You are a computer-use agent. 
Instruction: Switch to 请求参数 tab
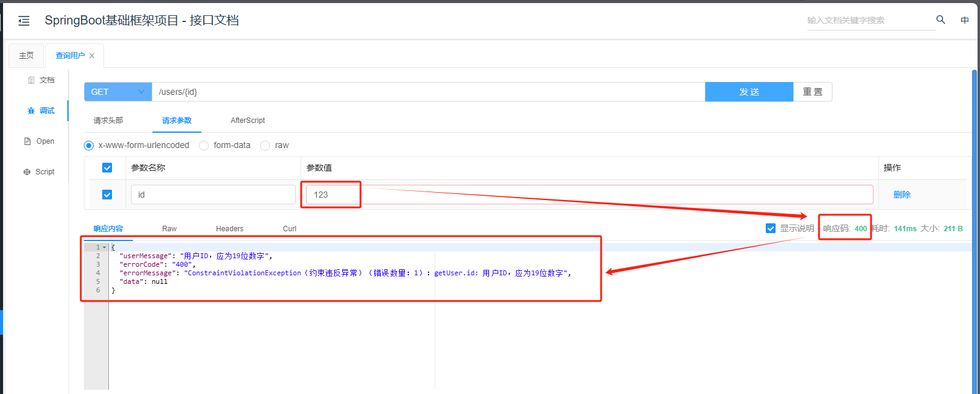(x=177, y=121)
